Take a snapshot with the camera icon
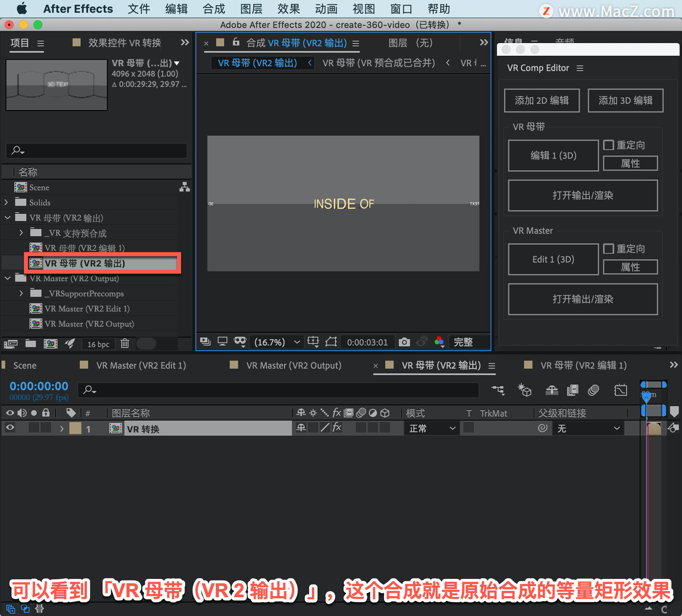Screen dimensions: 682x616 [x=404, y=342]
